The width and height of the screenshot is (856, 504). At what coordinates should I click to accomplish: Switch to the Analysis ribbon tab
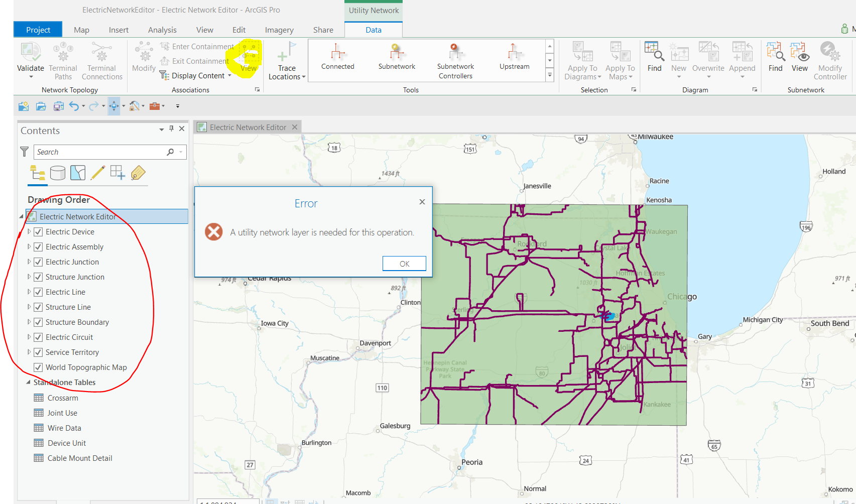(x=162, y=30)
